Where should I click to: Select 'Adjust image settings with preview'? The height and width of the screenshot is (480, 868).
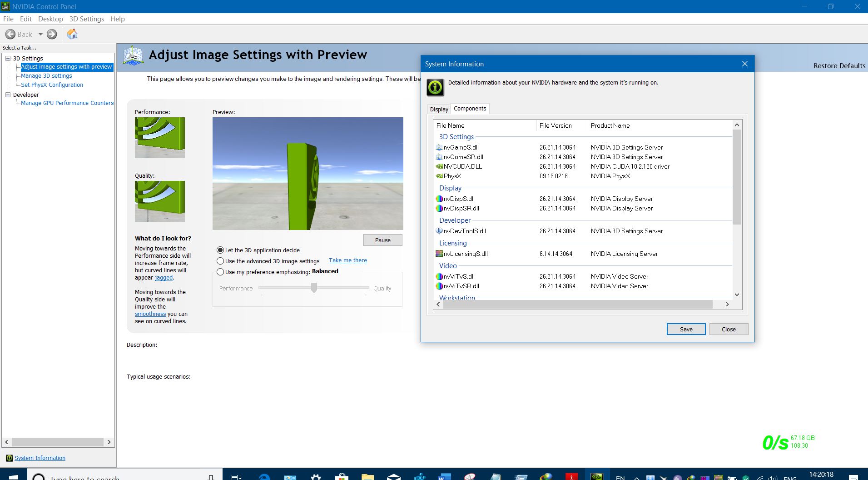tap(66, 67)
